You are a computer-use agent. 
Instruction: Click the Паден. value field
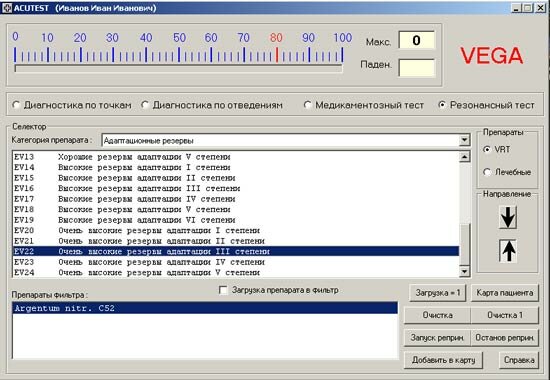(416, 67)
